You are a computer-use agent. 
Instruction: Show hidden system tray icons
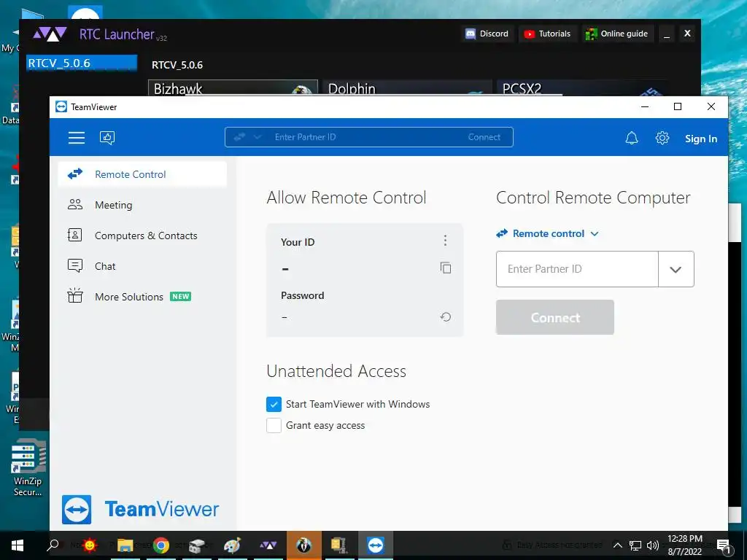617,545
